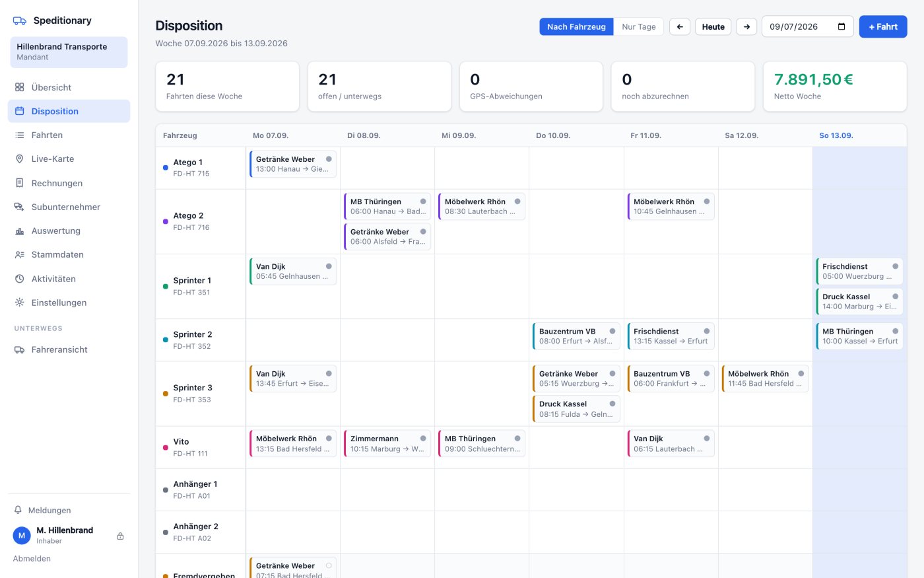Click the Rechnungen document icon
This screenshot has width=924, height=578.
(20, 183)
